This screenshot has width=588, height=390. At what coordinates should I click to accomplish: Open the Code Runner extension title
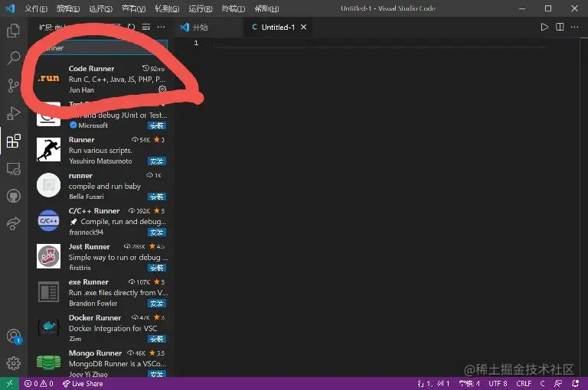click(92, 69)
